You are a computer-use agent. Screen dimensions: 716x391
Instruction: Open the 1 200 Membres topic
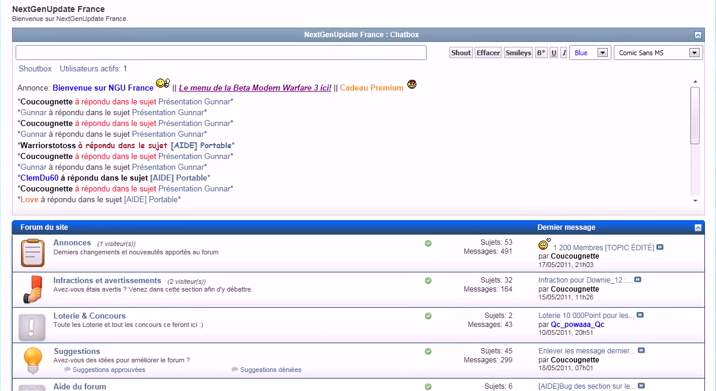[603, 248]
